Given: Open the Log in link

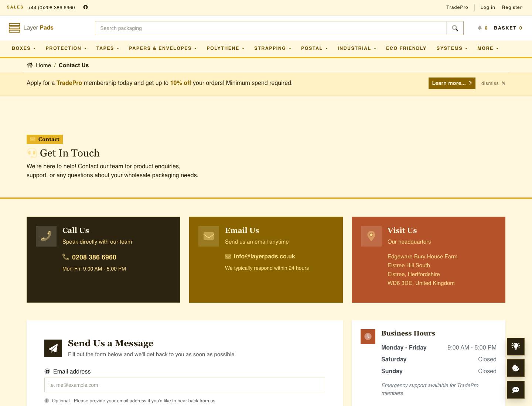Looking at the screenshot, I should (x=488, y=7).
